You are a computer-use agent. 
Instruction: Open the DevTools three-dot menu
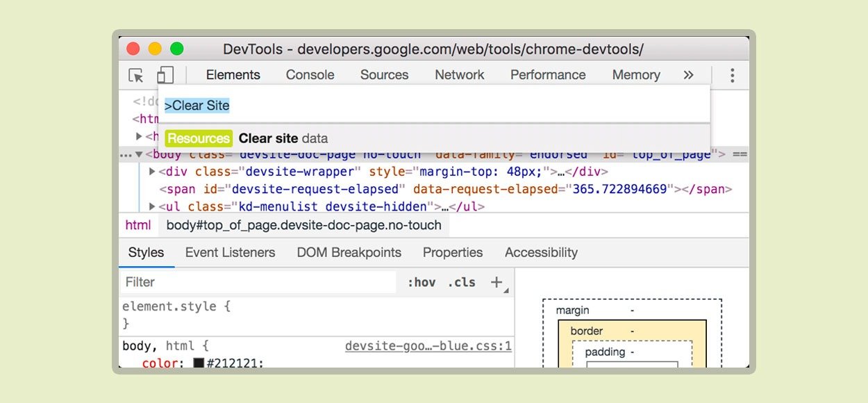point(732,75)
